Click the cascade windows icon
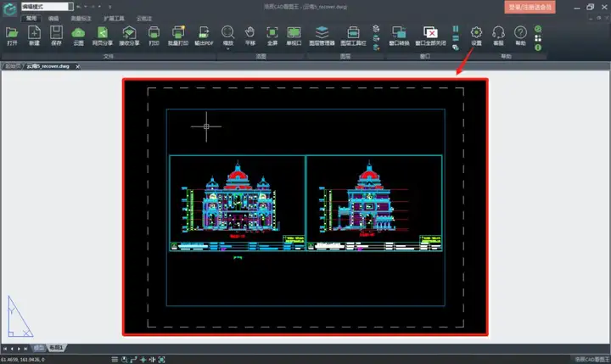The height and width of the screenshot is (364, 611). [x=456, y=48]
